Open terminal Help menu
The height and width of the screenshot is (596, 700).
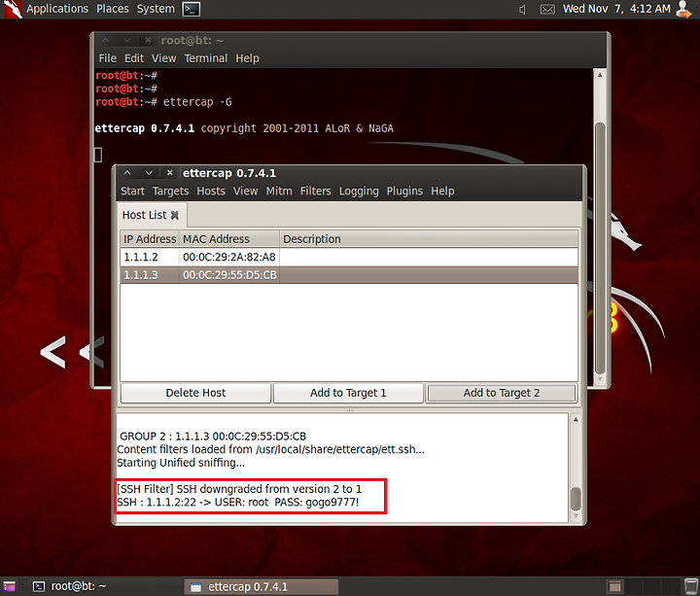point(247,58)
